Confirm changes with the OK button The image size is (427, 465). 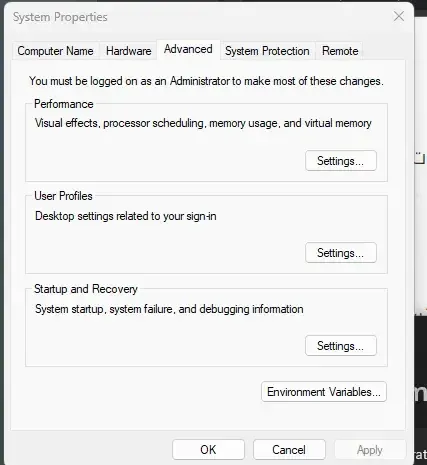click(208, 450)
